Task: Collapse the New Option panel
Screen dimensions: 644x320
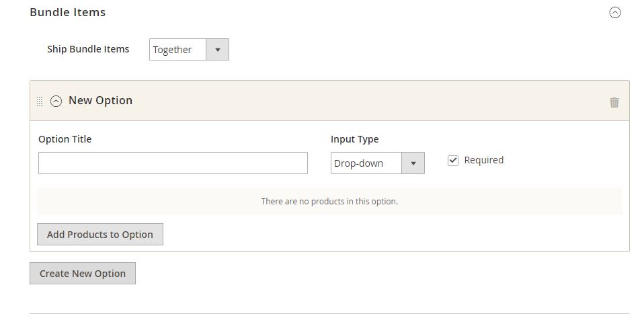Action: pyautogui.click(x=56, y=101)
